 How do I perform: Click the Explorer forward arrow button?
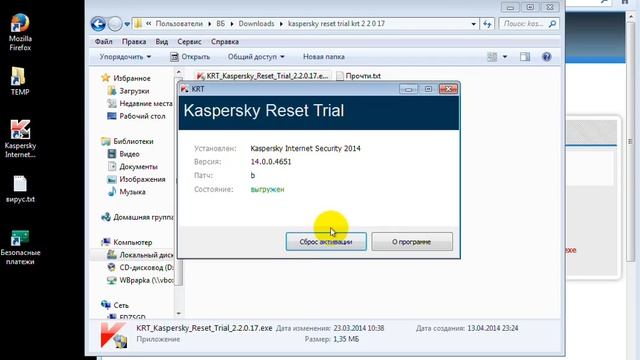pyautogui.click(x=115, y=24)
